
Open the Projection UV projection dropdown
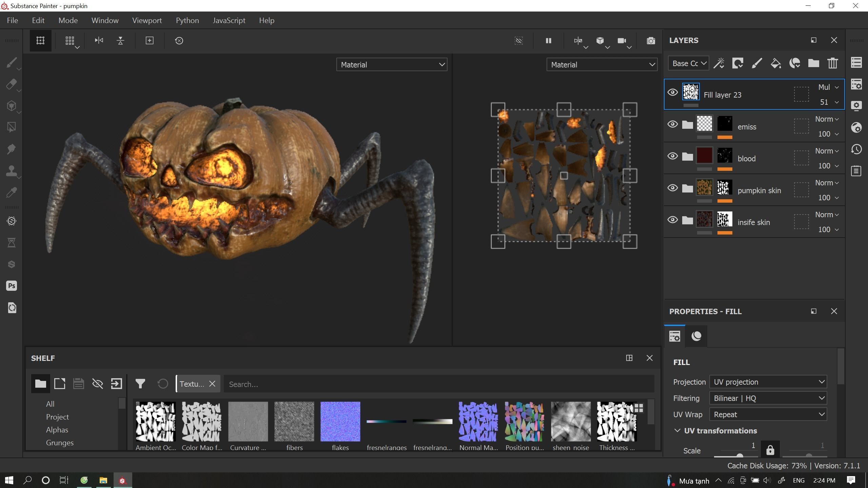click(768, 382)
